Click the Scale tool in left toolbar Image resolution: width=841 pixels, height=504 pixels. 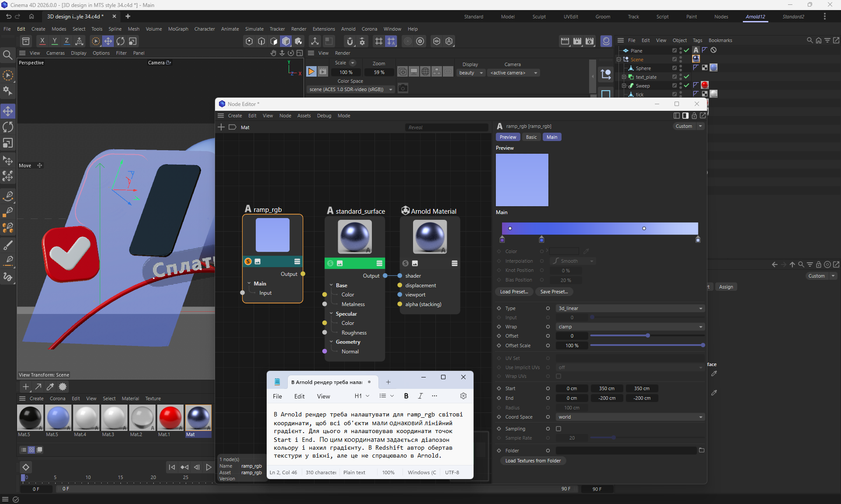(x=8, y=143)
